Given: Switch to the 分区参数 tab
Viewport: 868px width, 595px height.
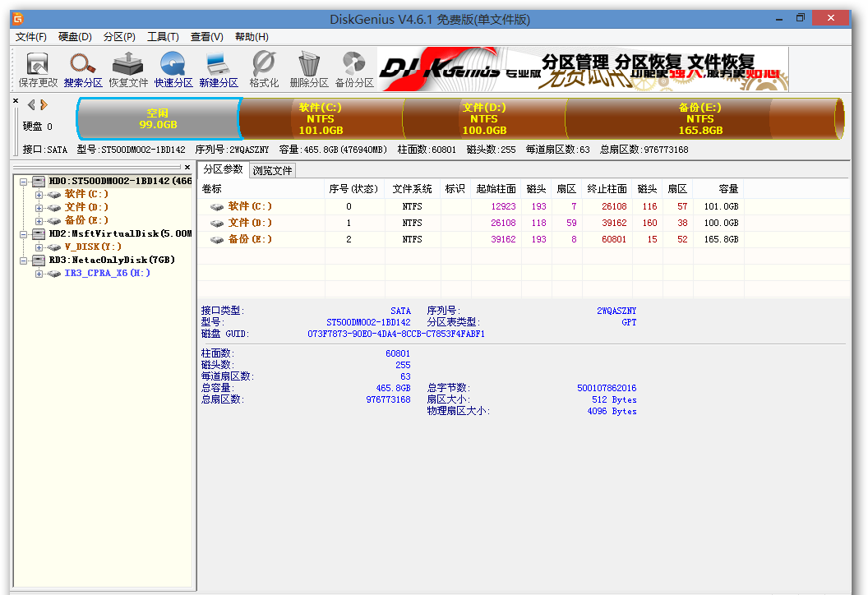Looking at the screenshot, I should [x=223, y=169].
